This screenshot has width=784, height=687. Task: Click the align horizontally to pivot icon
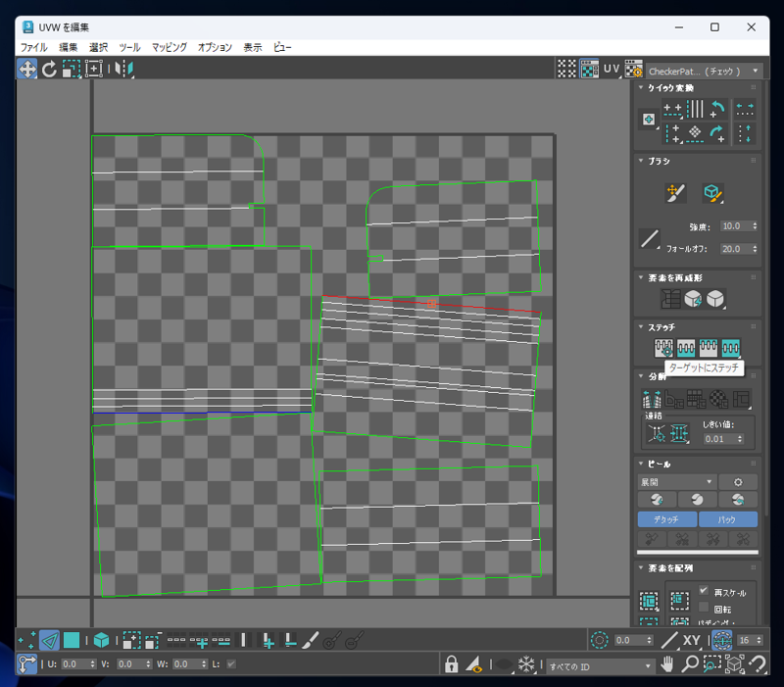click(x=672, y=108)
